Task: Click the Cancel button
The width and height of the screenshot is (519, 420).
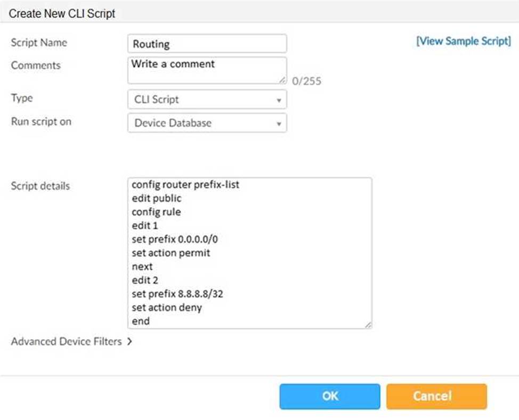Action: pyautogui.click(x=436, y=396)
